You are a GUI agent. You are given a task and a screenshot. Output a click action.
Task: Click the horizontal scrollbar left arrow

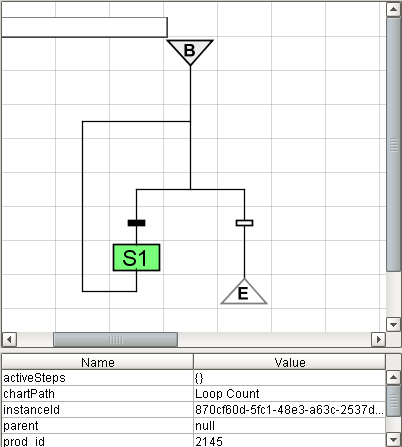[x=9, y=340]
